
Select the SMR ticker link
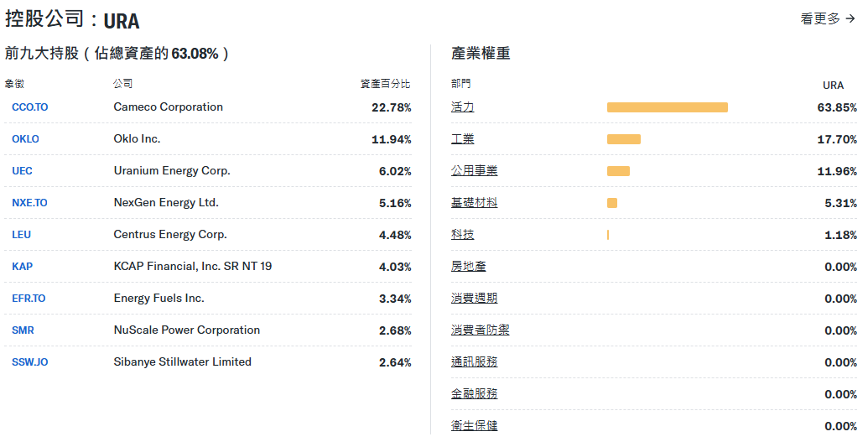[x=23, y=330]
